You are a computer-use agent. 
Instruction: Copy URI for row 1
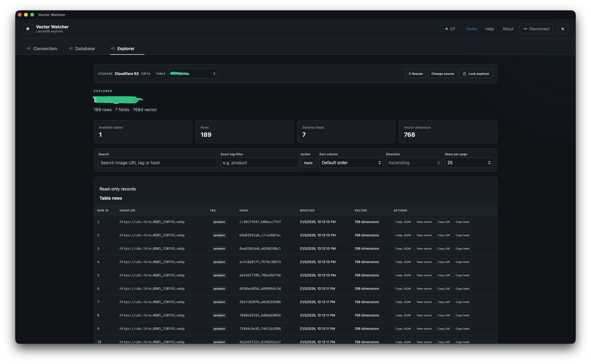coord(444,222)
